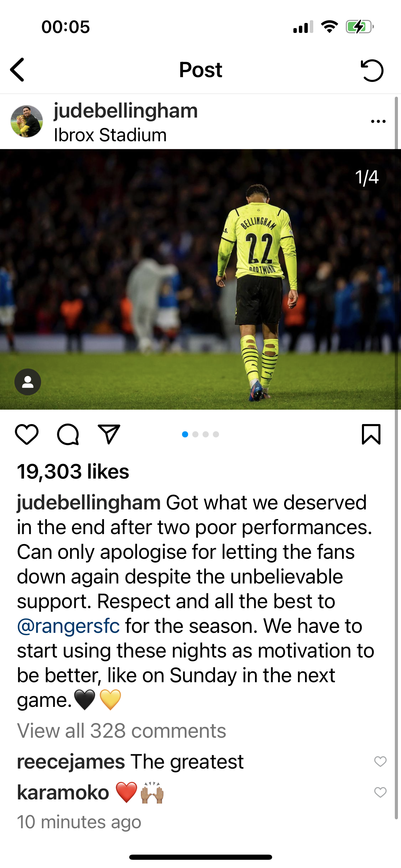Open judebellingham's profile picture

[x=27, y=121]
